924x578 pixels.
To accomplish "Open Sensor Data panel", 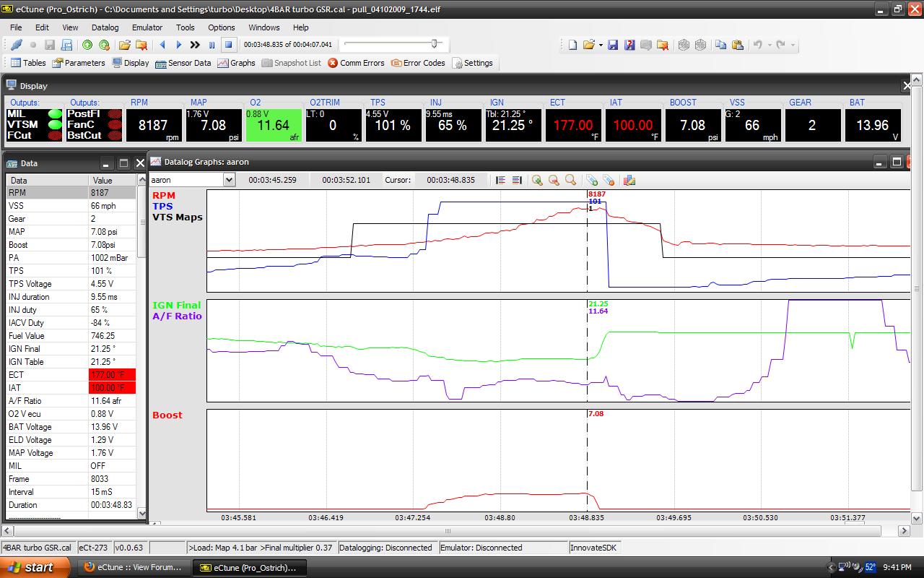I will 183,63.
